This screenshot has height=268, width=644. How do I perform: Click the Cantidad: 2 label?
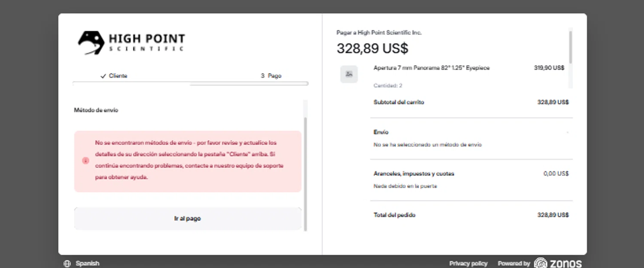[x=388, y=86]
